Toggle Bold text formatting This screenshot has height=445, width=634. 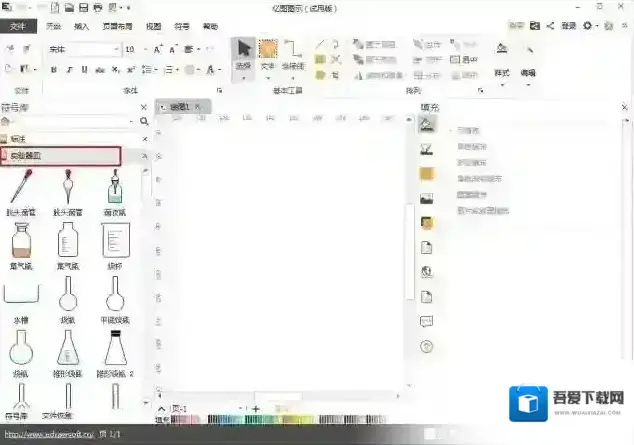pyautogui.click(x=54, y=70)
